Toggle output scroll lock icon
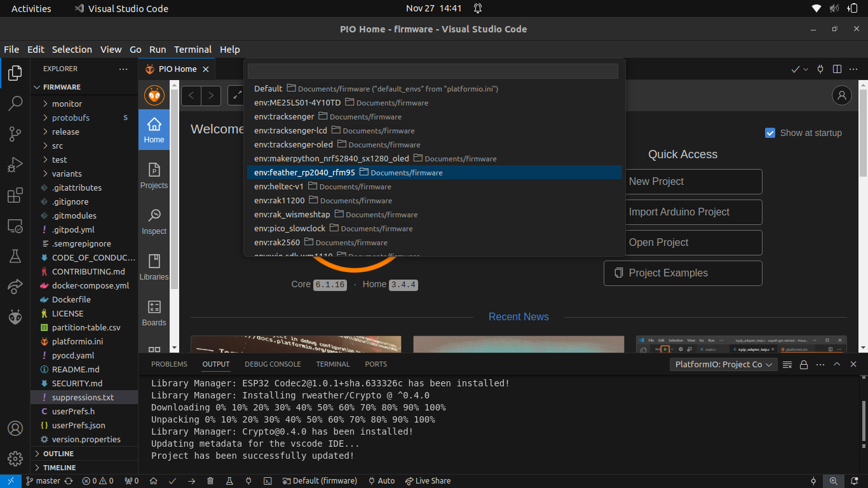The width and height of the screenshot is (868, 488). 804,365
